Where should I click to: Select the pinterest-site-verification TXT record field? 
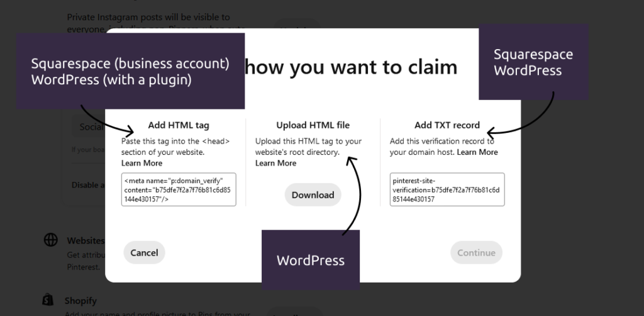click(x=447, y=189)
